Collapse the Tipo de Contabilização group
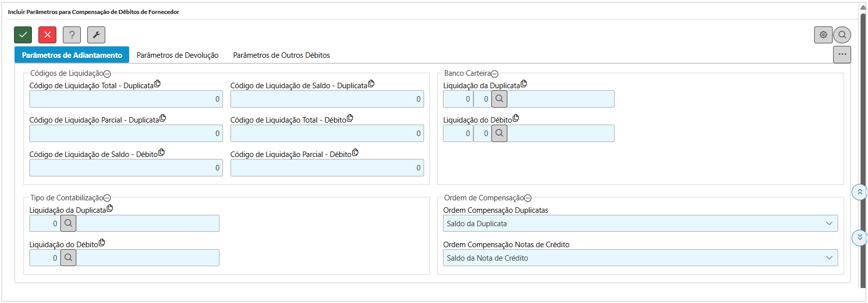The image size is (868, 303). tap(107, 198)
